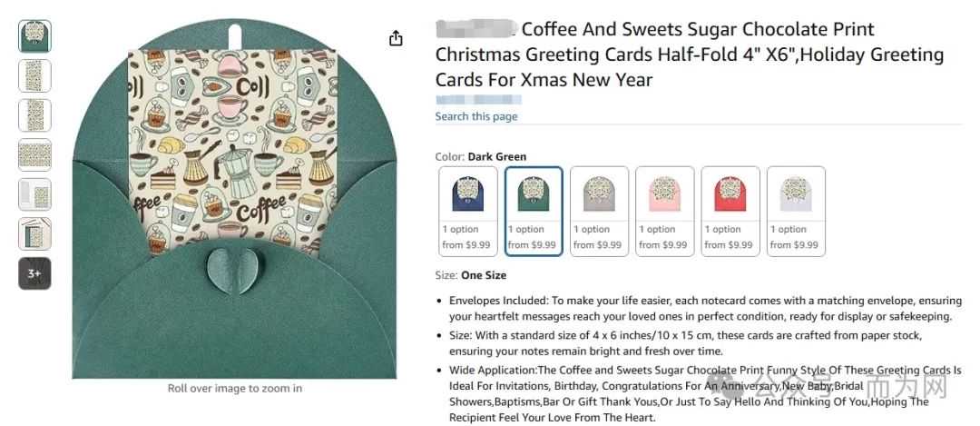Open the blurred brand store link under title

(478, 99)
